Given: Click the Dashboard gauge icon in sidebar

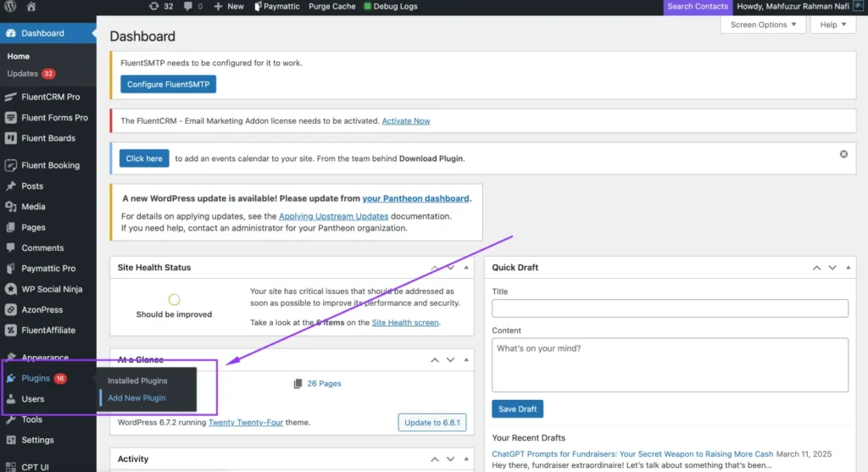Looking at the screenshot, I should (10, 33).
